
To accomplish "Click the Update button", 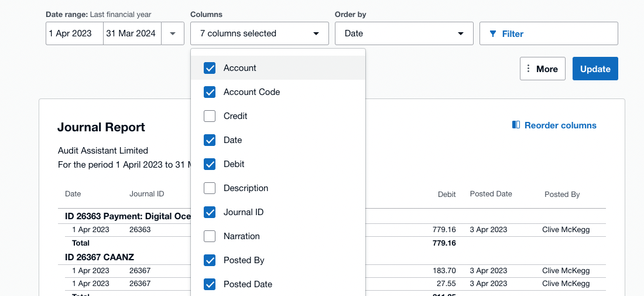I will (x=595, y=69).
